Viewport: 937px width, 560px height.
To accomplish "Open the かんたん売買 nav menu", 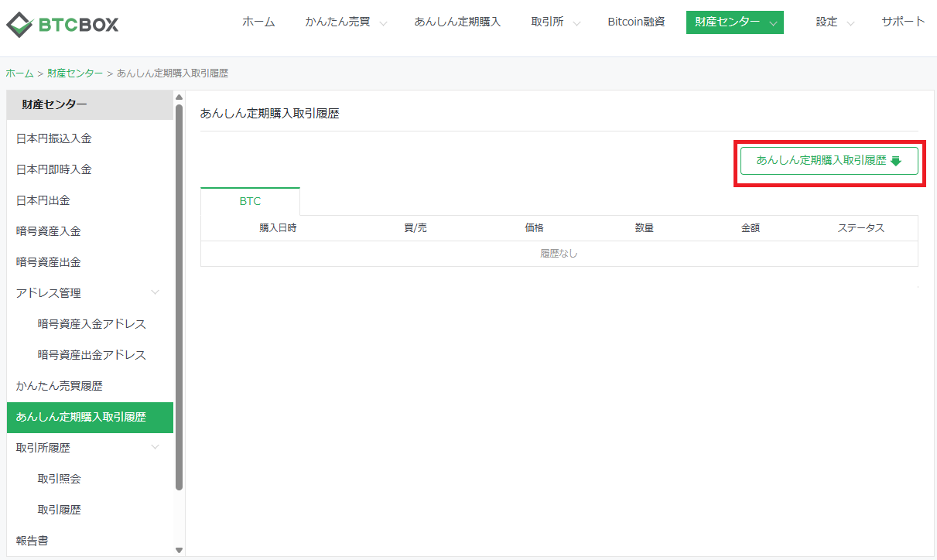I will click(x=338, y=22).
